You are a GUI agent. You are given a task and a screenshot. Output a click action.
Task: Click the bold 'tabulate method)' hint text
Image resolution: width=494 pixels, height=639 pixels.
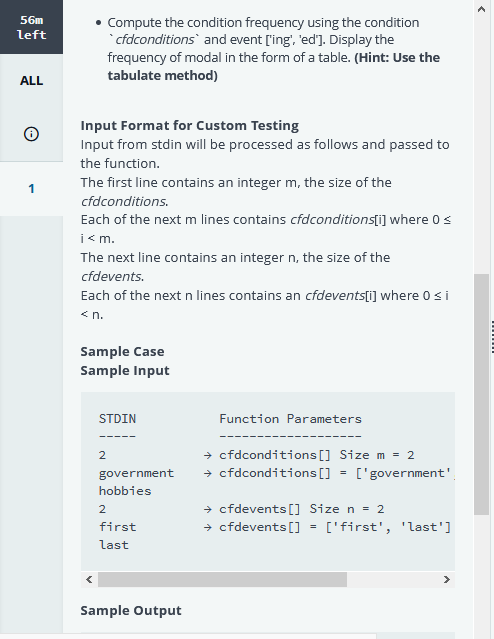click(x=163, y=75)
